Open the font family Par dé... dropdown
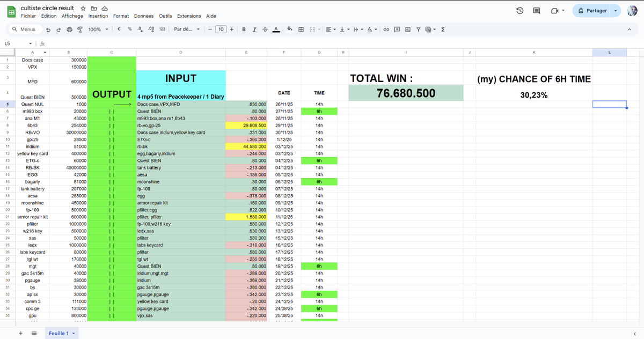Image resolution: width=644 pixels, height=339 pixels. point(187,30)
